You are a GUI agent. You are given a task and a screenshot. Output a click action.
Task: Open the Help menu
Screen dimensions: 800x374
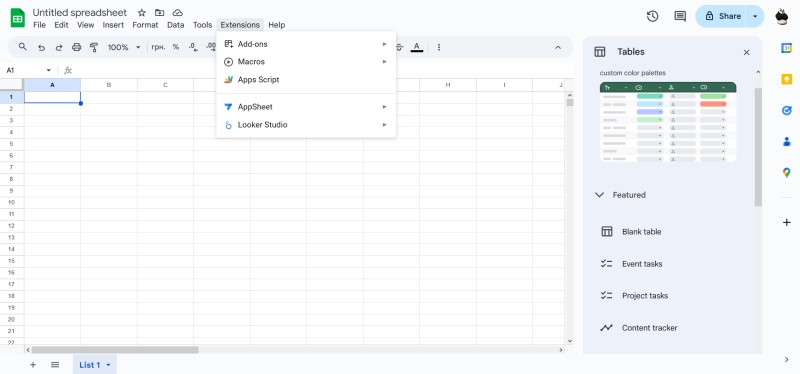pyautogui.click(x=277, y=25)
